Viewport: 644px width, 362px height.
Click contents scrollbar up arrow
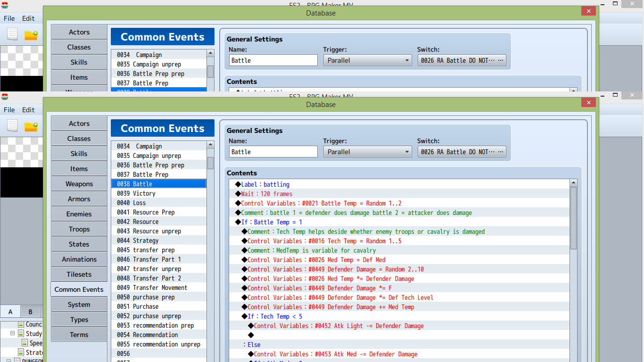[x=573, y=183]
